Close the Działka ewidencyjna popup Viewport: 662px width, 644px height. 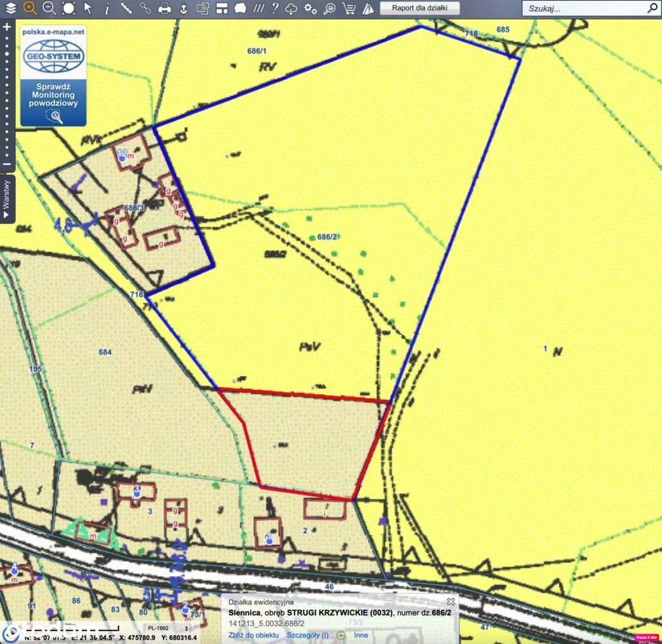tap(451, 601)
